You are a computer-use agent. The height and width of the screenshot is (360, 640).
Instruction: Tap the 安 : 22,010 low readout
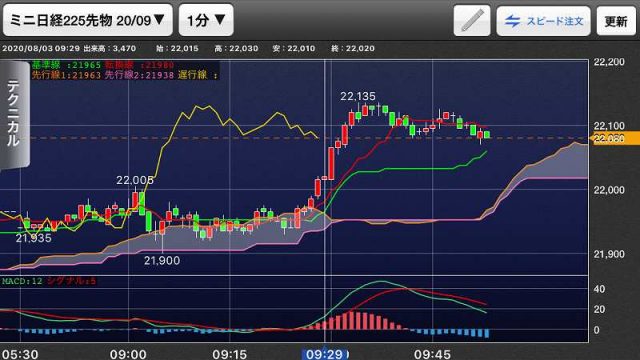pos(294,49)
